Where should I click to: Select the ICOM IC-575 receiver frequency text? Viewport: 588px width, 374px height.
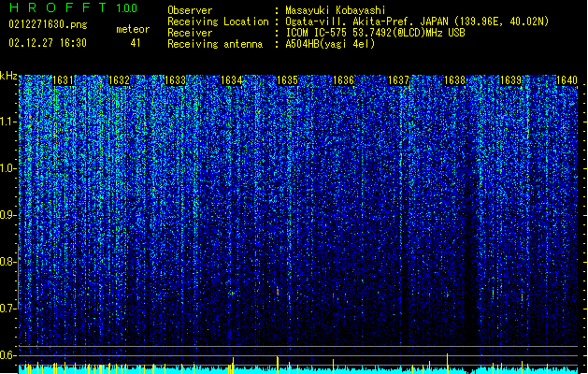click(375, 33)
